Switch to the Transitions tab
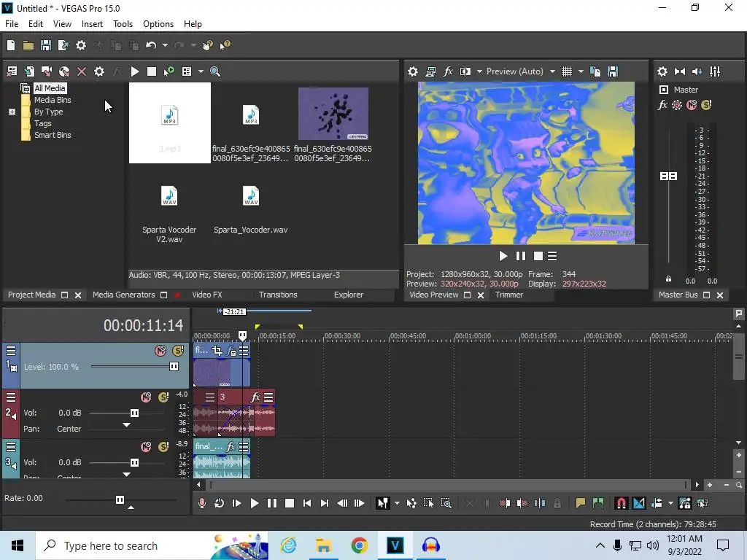This screenshot has height=560, width=747. [278, 295]
